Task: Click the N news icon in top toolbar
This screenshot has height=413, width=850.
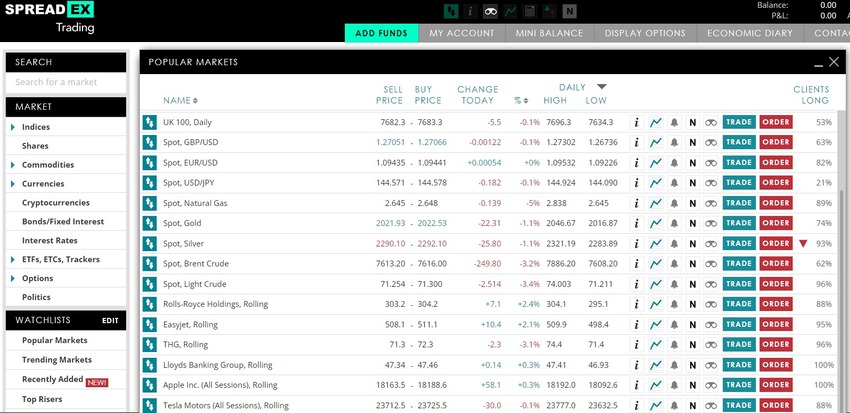Action: pos(569,11)
